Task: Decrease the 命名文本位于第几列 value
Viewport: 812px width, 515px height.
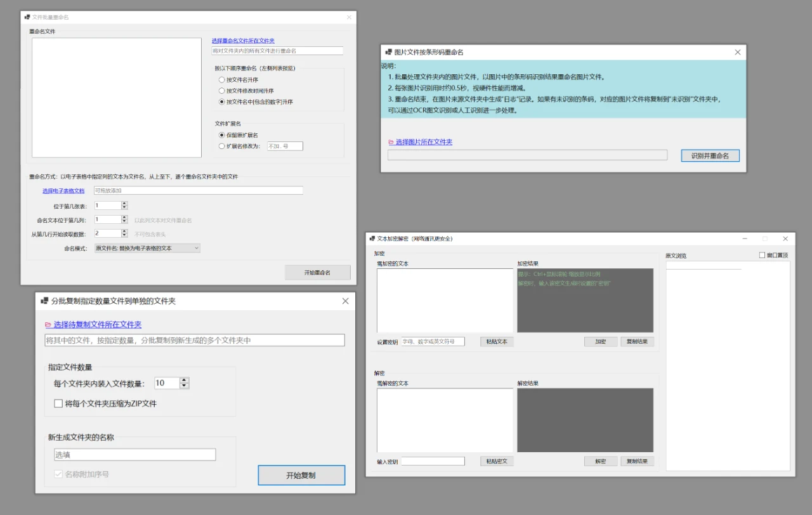Action: coord(124,221)
